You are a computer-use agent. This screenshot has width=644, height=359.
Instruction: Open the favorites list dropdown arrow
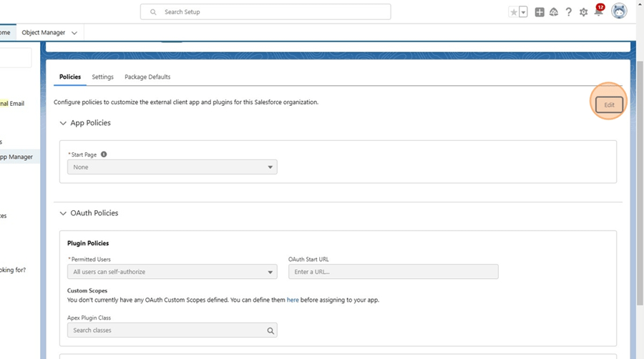tap(523, 12)
